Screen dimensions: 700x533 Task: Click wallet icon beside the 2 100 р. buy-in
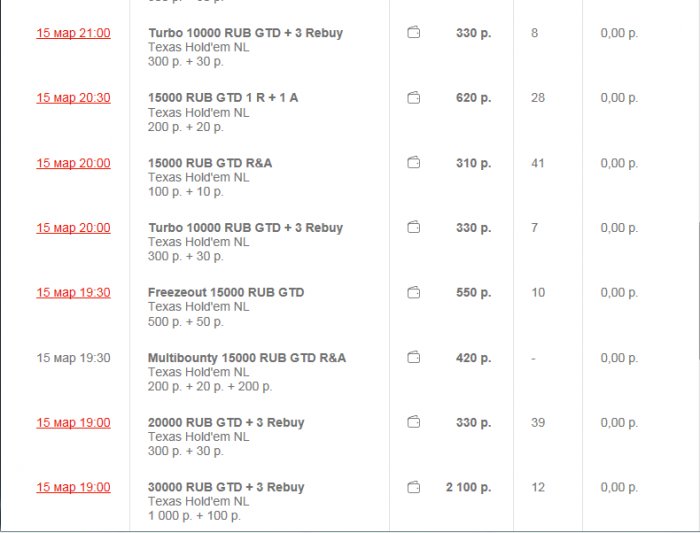(x=413, y=488)
